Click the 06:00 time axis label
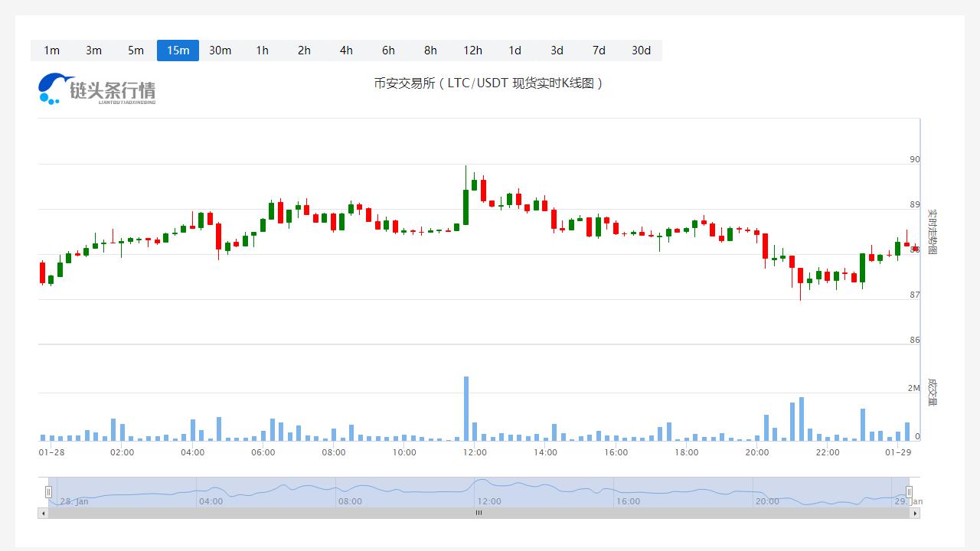Viewport: 980px width, 551px height. click(263, 452)
